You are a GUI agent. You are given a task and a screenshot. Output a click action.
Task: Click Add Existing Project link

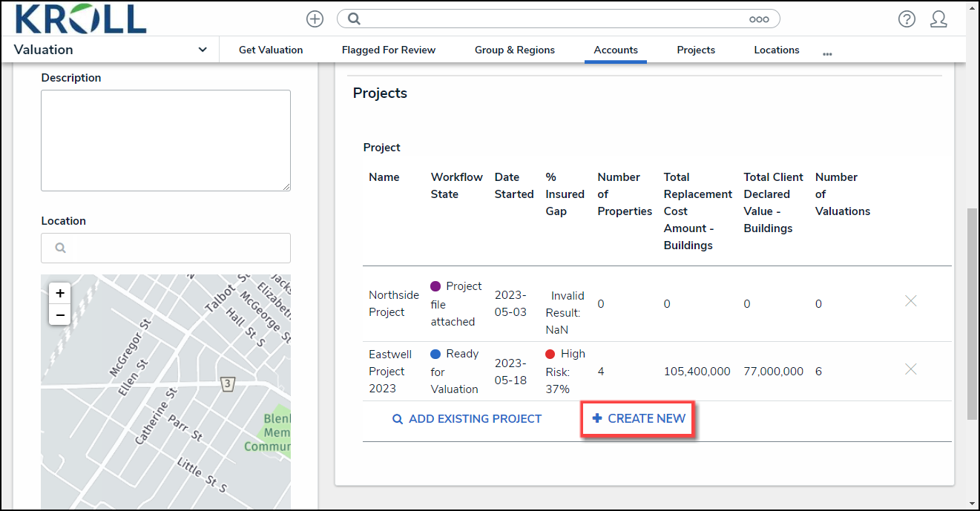coord(467,419)
